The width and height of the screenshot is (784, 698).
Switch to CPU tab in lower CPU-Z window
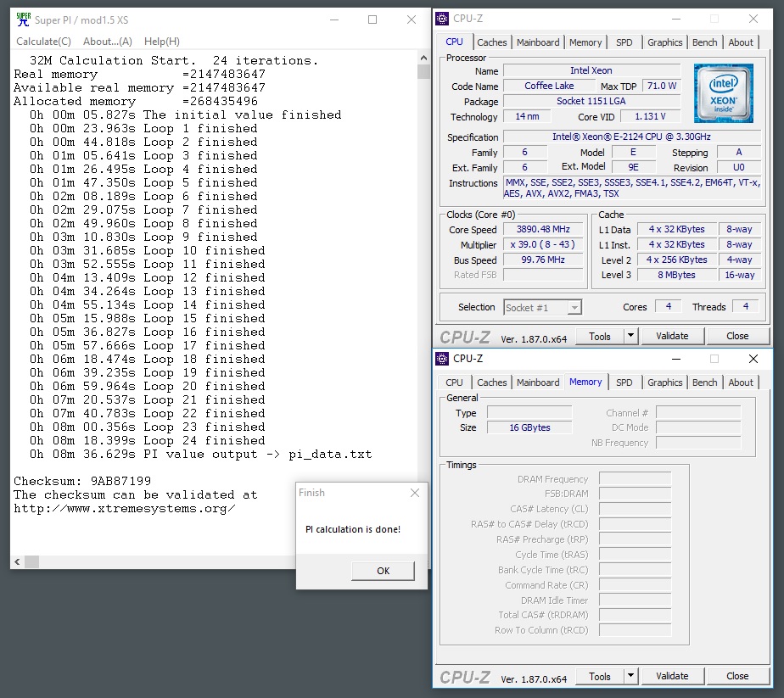pyautogui.click(x=454, y=383)
